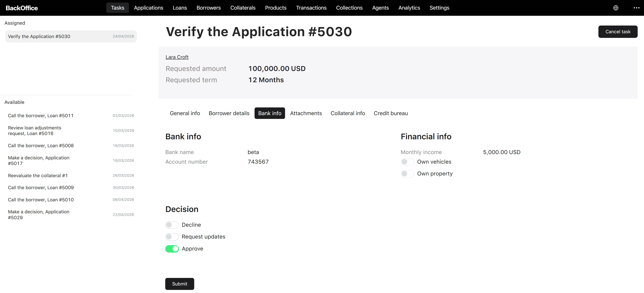
Task: Toggle the Decline switch
Action: point(172,225)
